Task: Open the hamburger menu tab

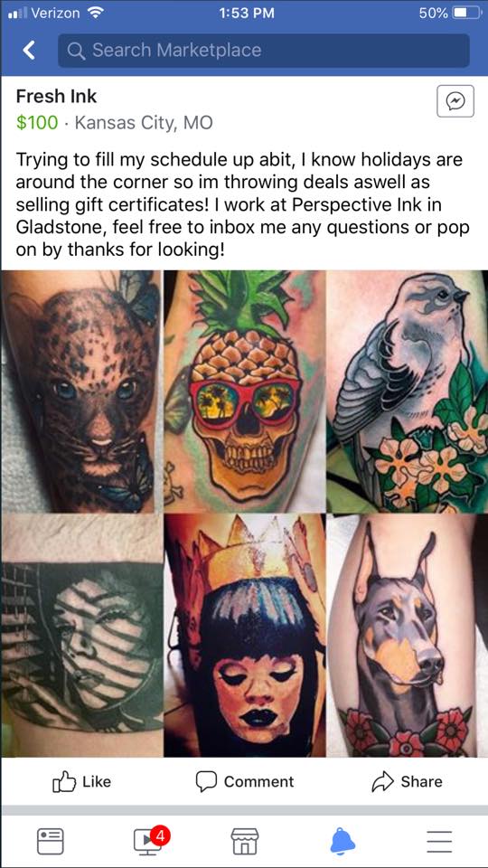Action: (x=440, y=842)
